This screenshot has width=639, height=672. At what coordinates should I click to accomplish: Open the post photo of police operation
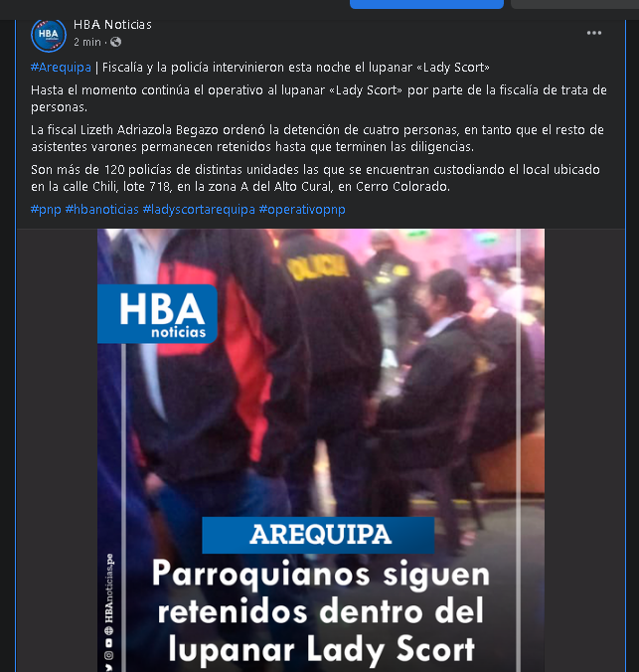[x=321, y=450]
